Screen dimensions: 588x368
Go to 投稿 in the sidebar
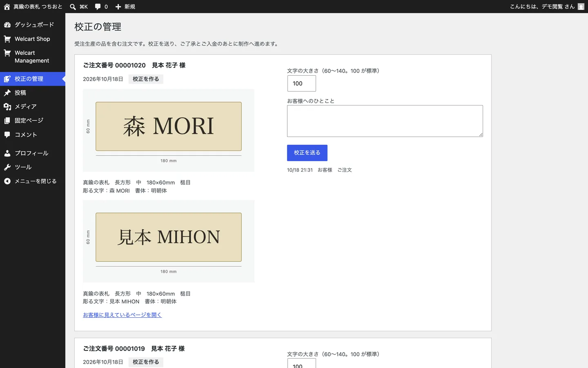[x=33, y=93]
